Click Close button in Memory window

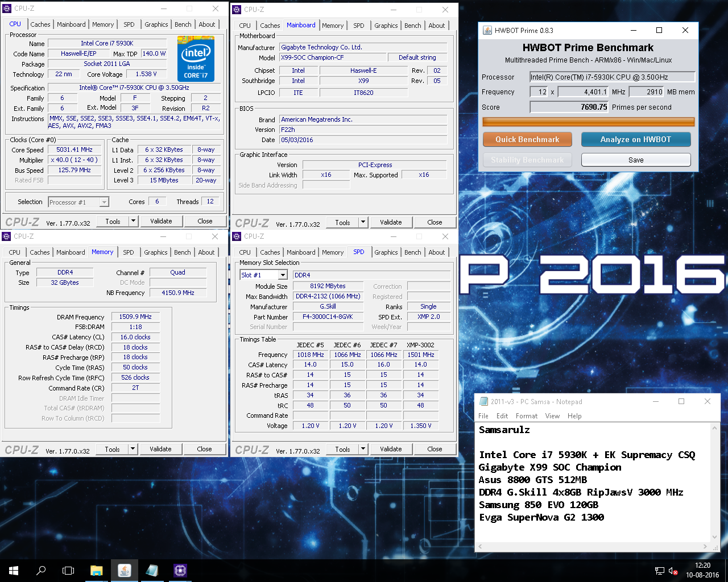point(204,449)
